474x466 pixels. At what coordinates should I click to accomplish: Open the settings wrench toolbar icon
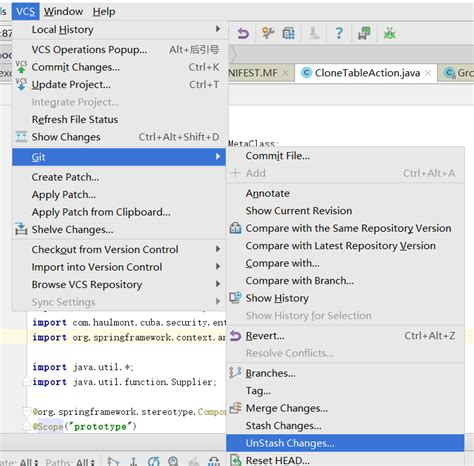268,33
